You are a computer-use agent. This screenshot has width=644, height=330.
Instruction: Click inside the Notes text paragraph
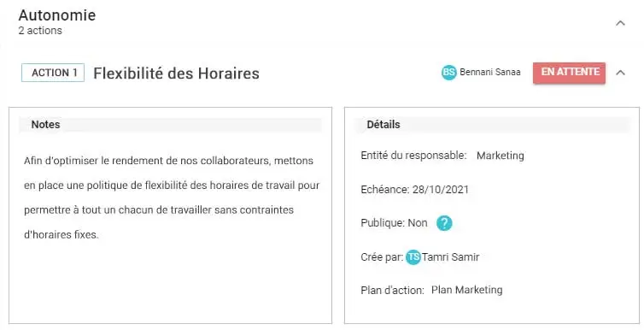point(172,197)
